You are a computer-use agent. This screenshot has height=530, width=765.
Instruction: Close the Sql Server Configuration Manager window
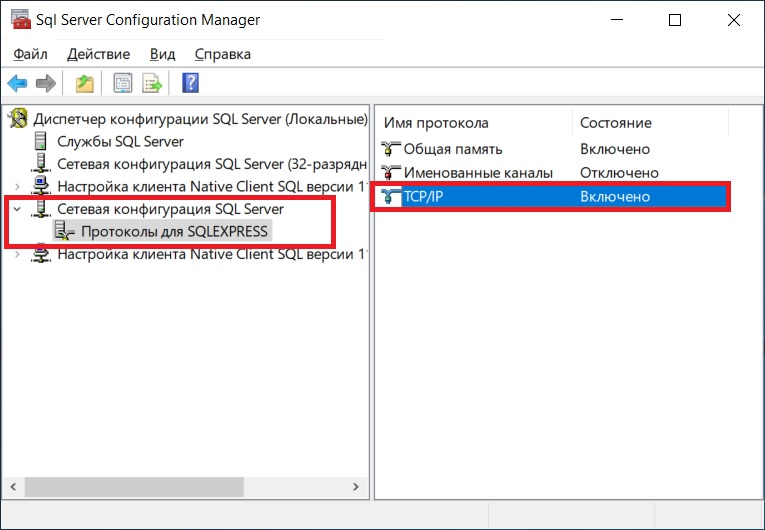click(x=734, y=20)
